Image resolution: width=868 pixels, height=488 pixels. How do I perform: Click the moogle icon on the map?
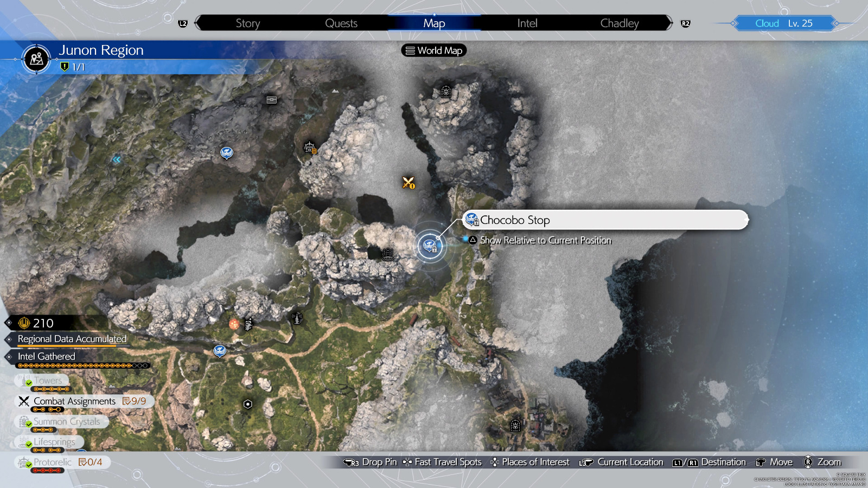click(x=248, y=324)
